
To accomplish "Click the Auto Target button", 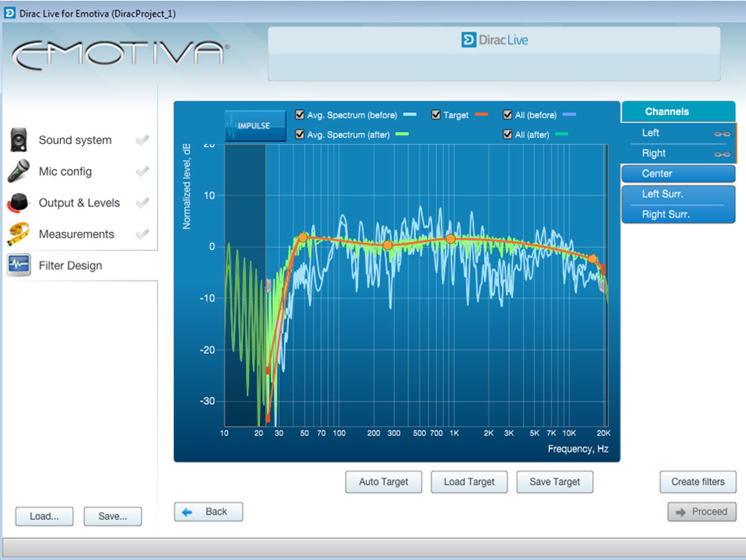I will (383, 482).
